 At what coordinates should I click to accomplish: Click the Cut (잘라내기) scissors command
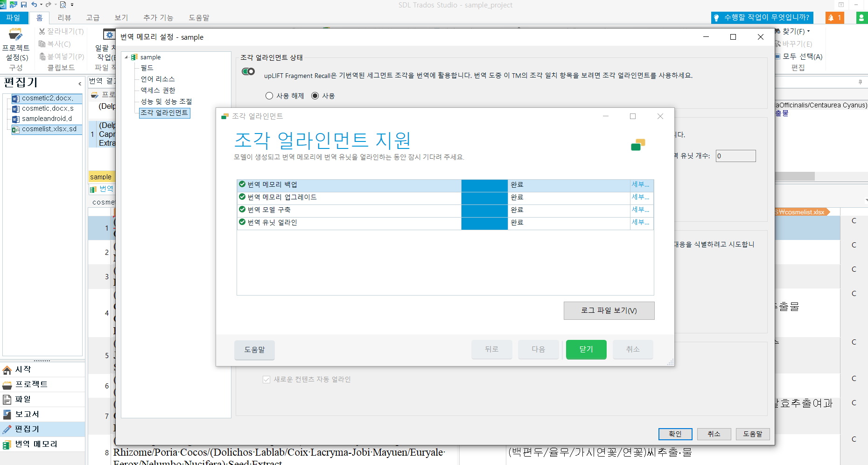[61, 31]
